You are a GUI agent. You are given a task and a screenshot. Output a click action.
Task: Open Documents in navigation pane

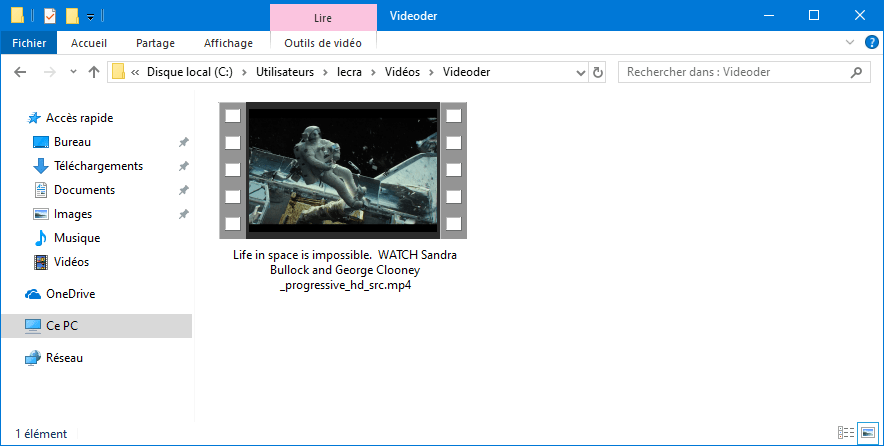[84, 190]
